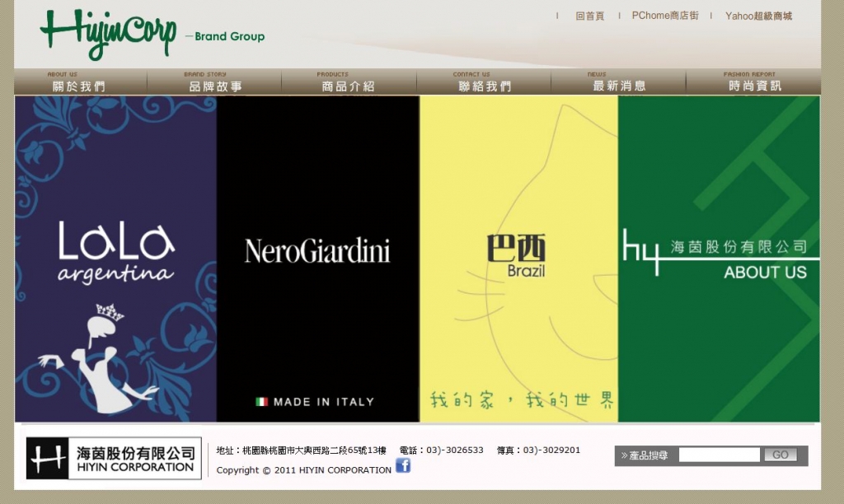Open the Facebook icon in footer
The width and height of the screenshot is (844, 504).
point(403,465)
